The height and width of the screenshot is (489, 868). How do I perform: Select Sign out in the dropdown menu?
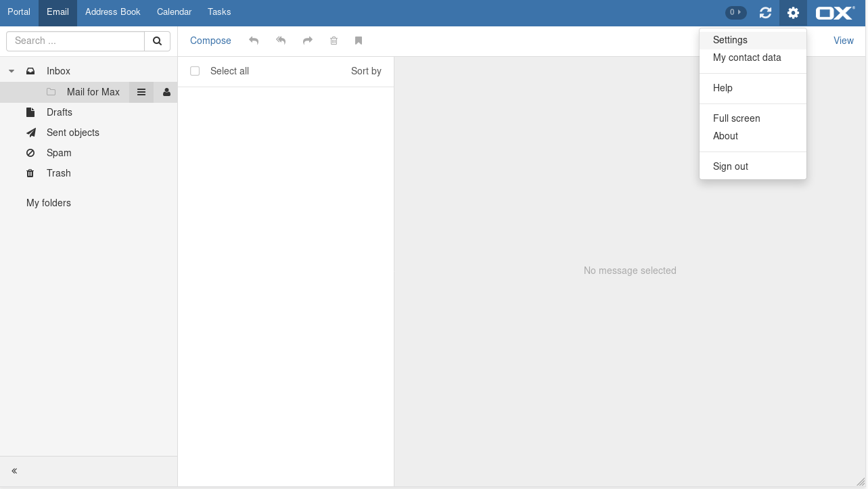(x=731, y=166)
